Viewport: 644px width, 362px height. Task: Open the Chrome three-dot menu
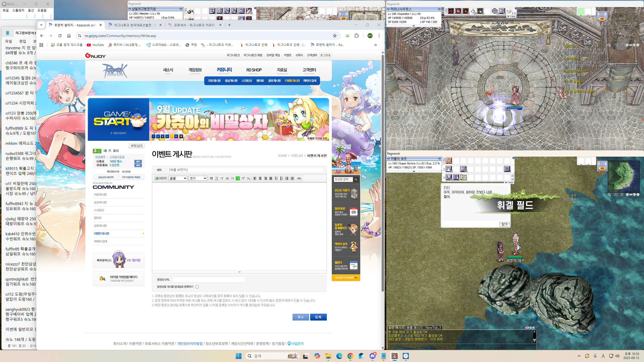point(379,36)
